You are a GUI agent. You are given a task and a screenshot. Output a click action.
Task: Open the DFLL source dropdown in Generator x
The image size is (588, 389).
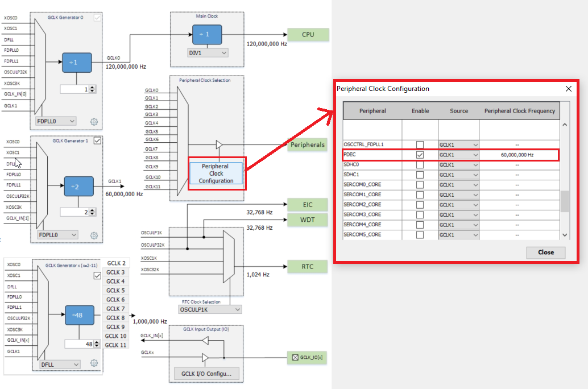point(60,364)
